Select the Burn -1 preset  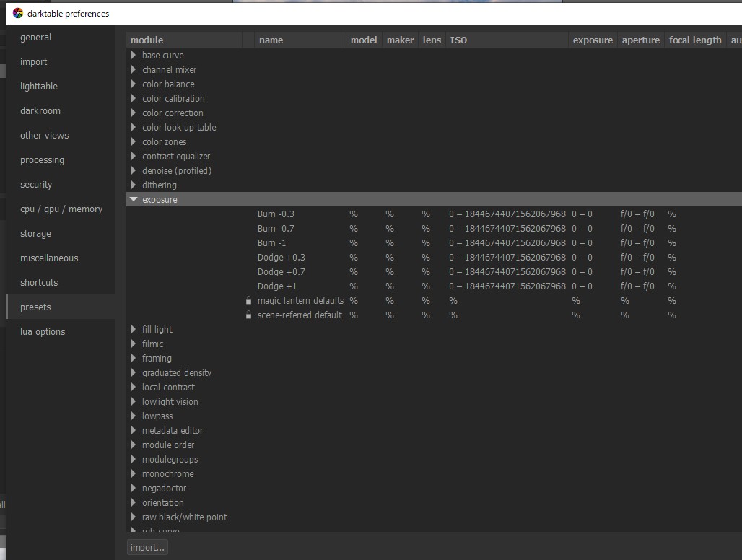[271, 242]
